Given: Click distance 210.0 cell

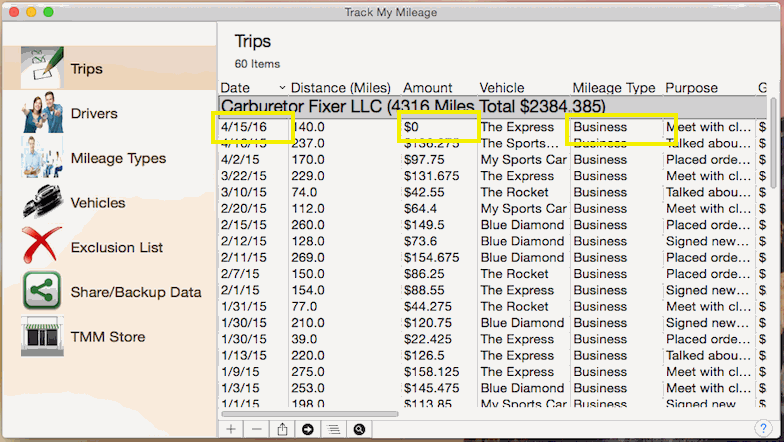Looking at the screenshot, I should click(x=308, y=323).
